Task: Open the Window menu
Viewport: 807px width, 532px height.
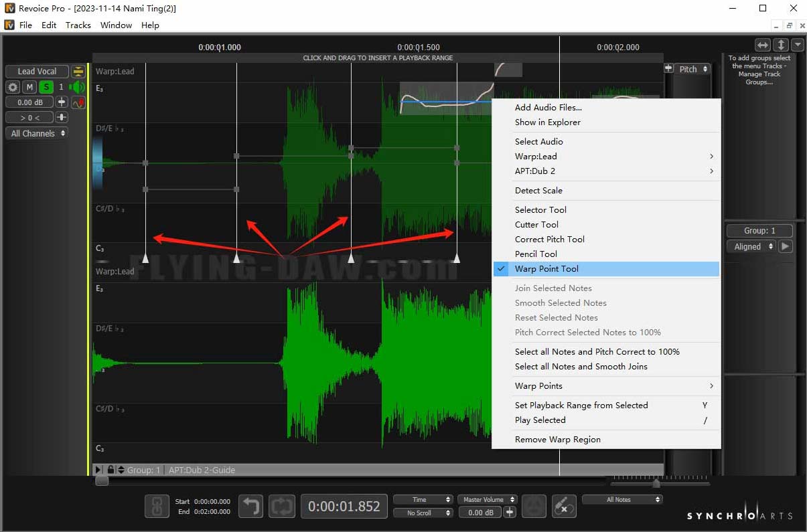Action: (117, 25)
